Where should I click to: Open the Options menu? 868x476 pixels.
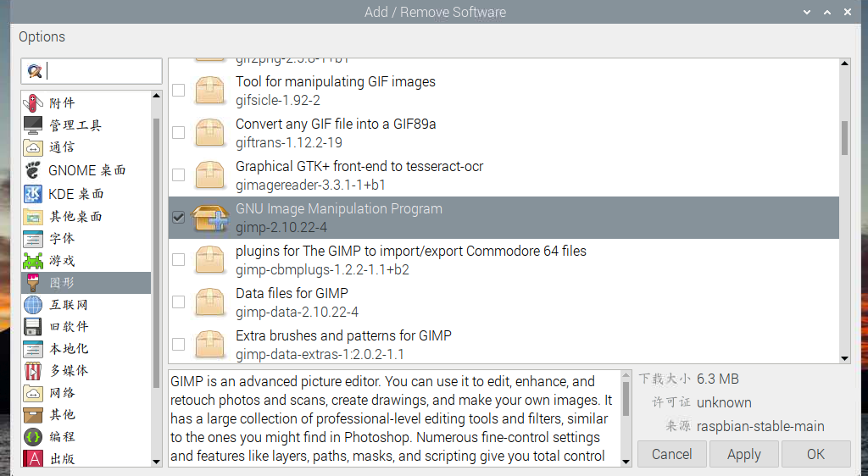click(42, 36)
